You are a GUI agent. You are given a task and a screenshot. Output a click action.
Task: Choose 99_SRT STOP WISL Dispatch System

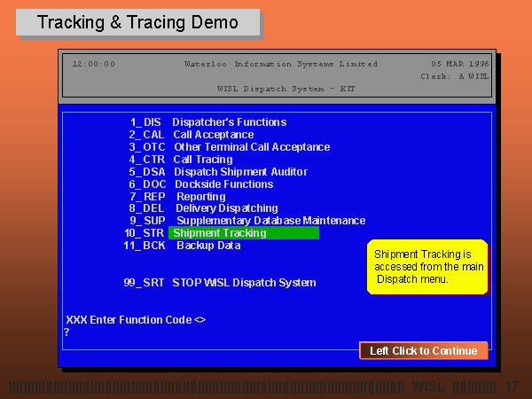[x=220, y=283]
